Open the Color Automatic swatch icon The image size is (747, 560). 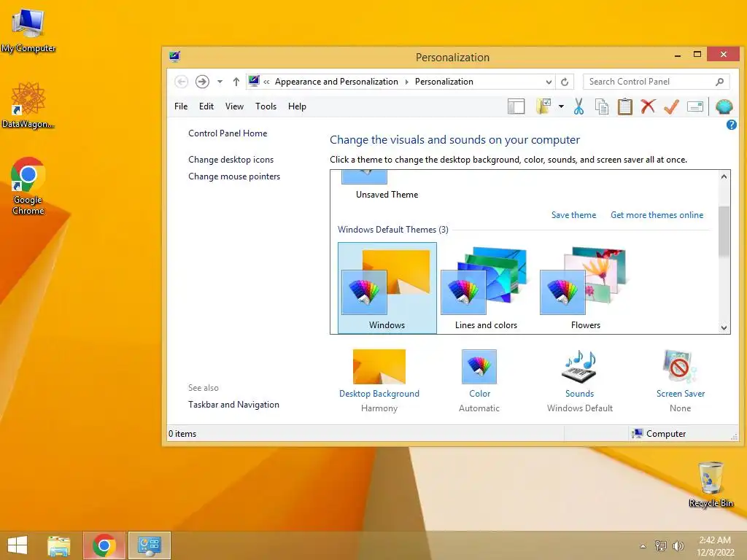tap(479, 366)
